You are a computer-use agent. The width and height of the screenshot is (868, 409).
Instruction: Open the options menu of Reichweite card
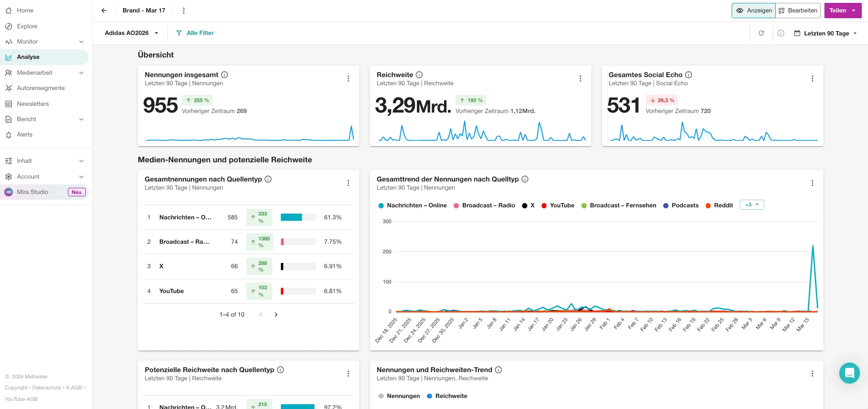pyautogui.click(x=580, y=79)
